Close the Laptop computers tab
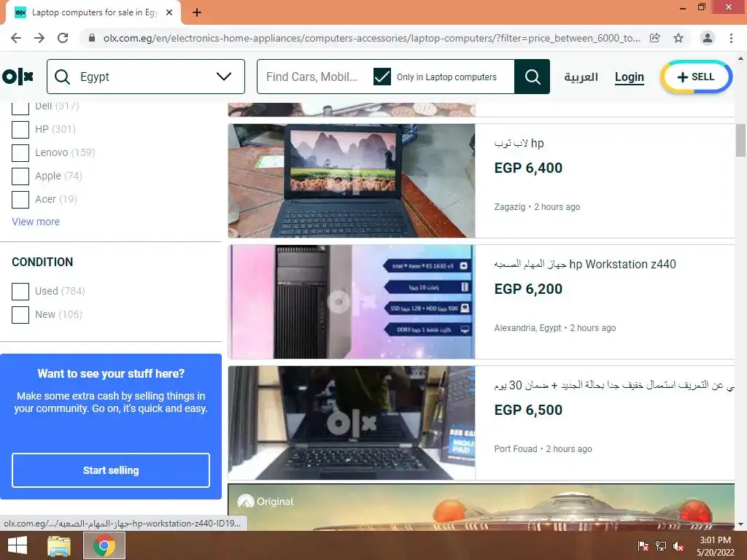Viewport: 747px width, 560px height. pyautogui.click(x=169, y=12)
